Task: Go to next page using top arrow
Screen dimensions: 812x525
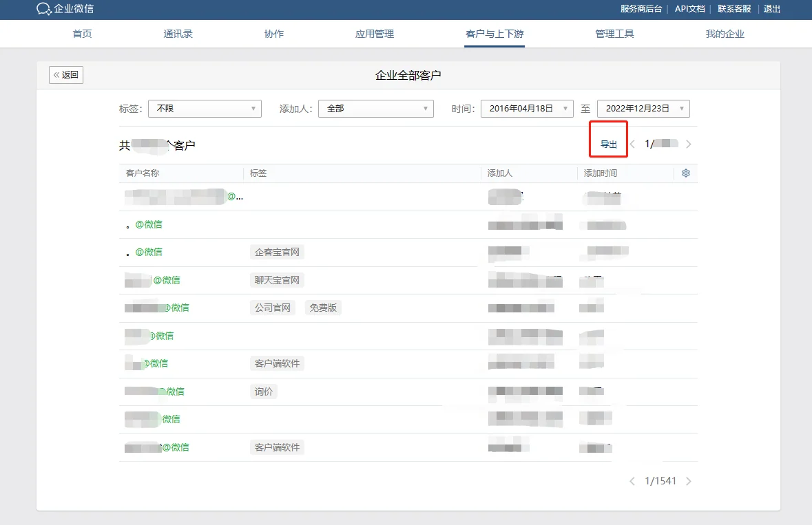Action: [688, 144]
